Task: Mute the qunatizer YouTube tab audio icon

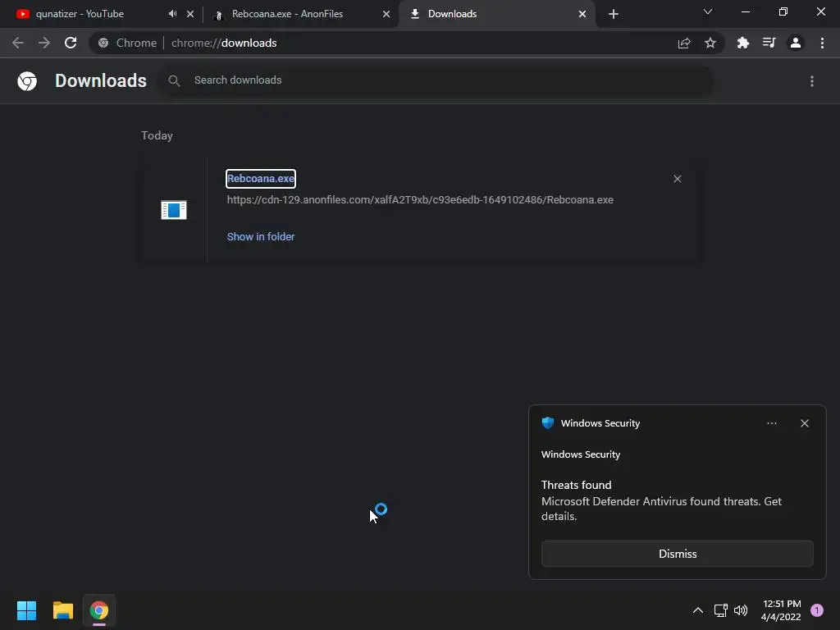Action: [172, 14]
